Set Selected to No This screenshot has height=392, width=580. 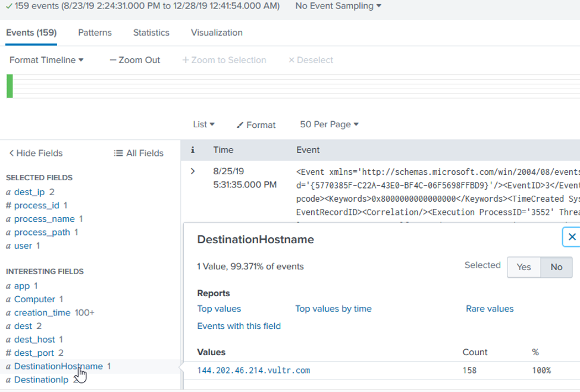[556, 267]
